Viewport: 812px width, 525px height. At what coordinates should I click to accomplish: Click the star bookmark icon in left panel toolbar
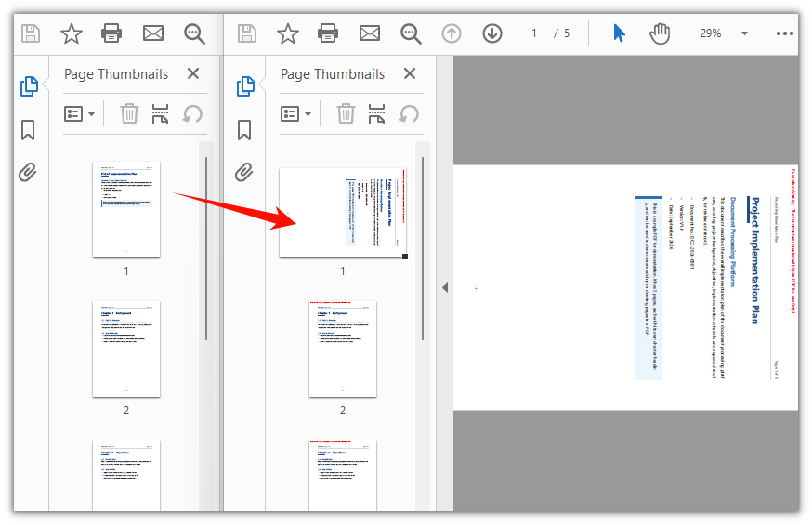[x=72, y=33]
